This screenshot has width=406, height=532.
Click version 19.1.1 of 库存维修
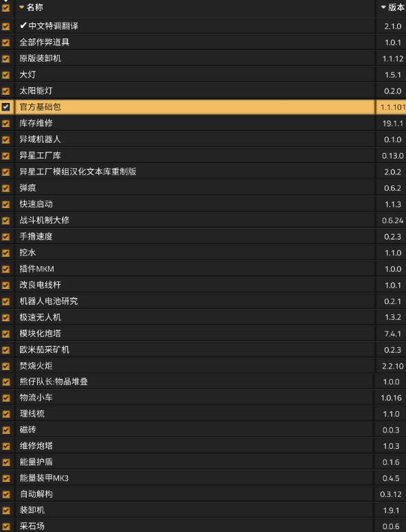(393, 124)
